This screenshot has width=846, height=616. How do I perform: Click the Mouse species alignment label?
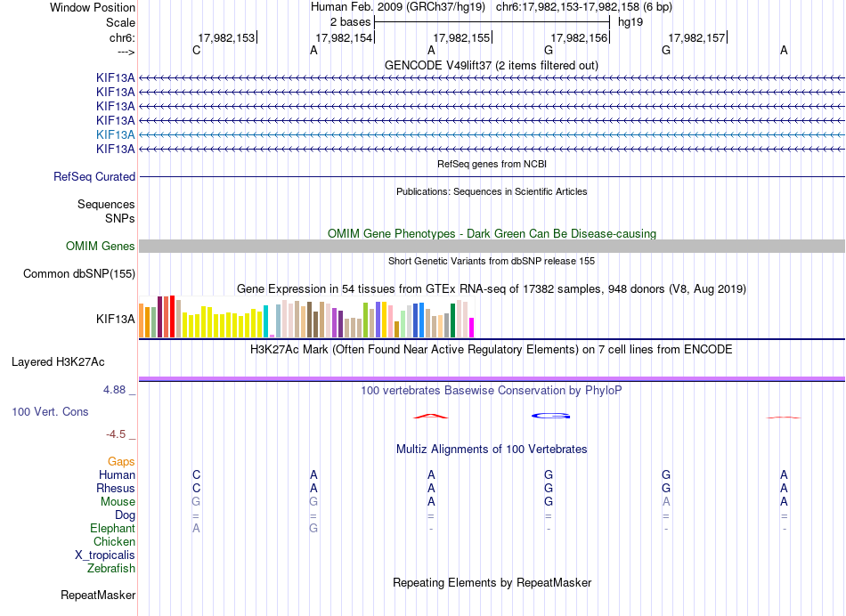118,502
